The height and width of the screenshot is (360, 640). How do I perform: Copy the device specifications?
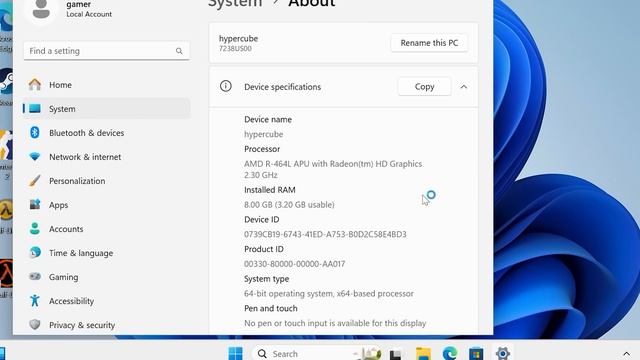[424, 87]
